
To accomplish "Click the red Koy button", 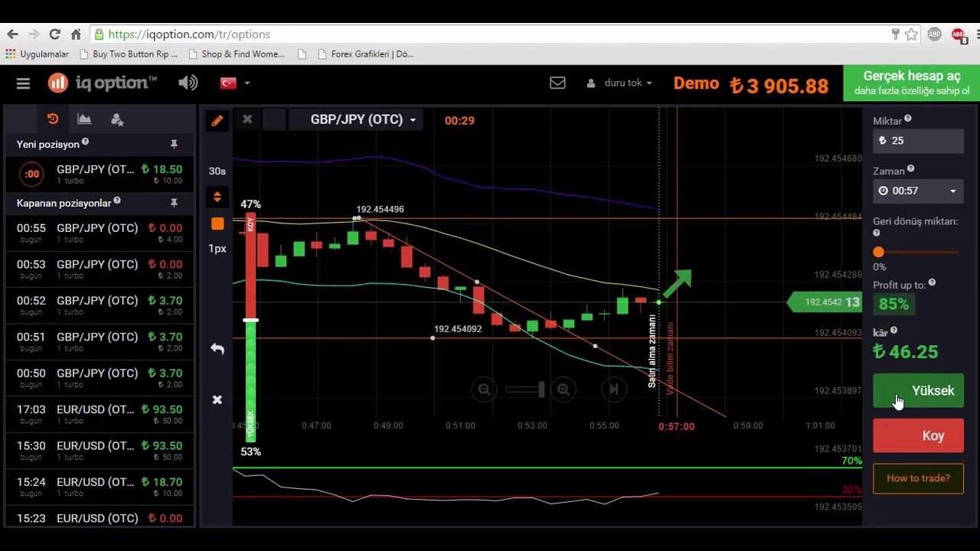I will pyautogui.click(x=918, y=435).
